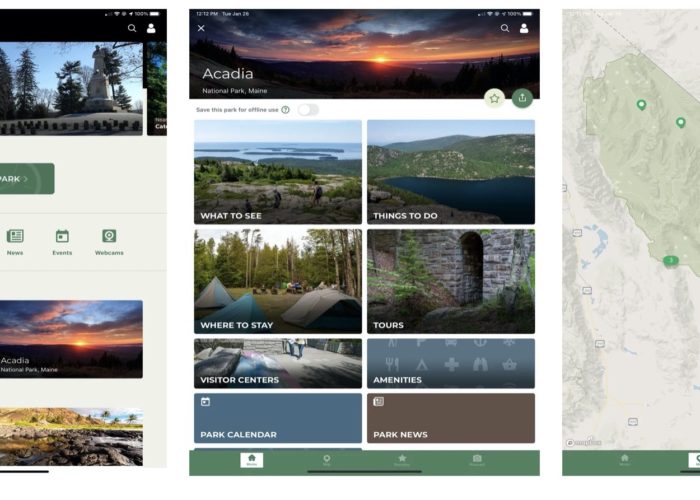The image size is (700, 500).
Task: Open the palm tree shoreline park card
Action: tap(71, 437)
